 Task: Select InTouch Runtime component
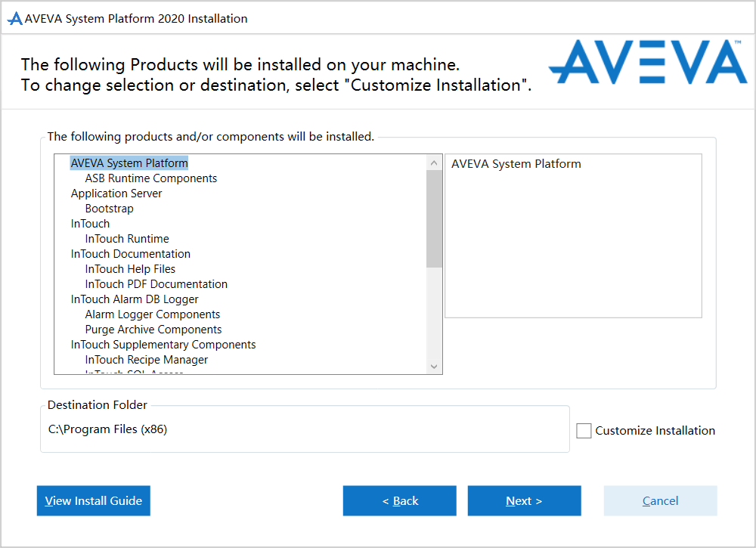click(x=127, y=239)
